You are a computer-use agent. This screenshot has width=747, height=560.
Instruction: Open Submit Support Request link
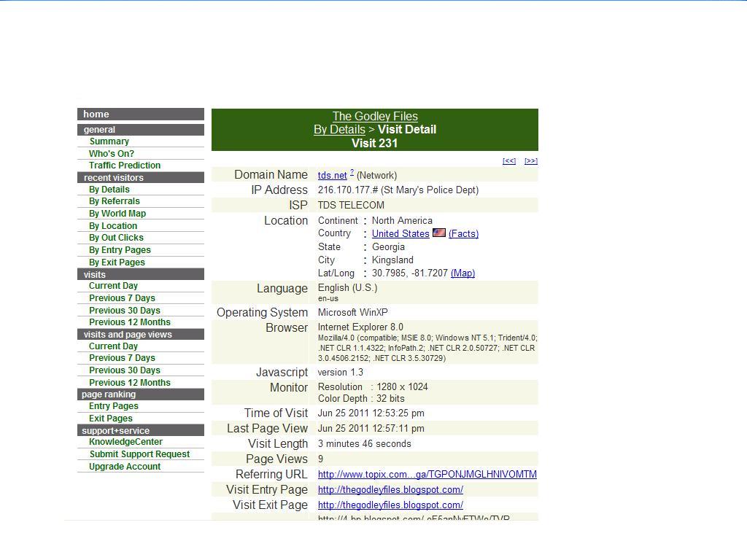point(139,454)
